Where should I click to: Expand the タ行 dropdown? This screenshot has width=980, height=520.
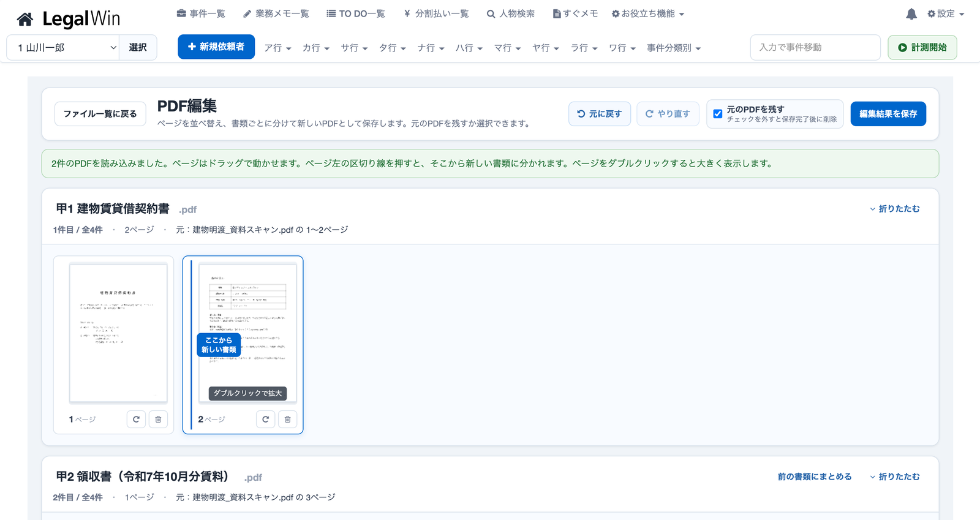click(393, 48)
